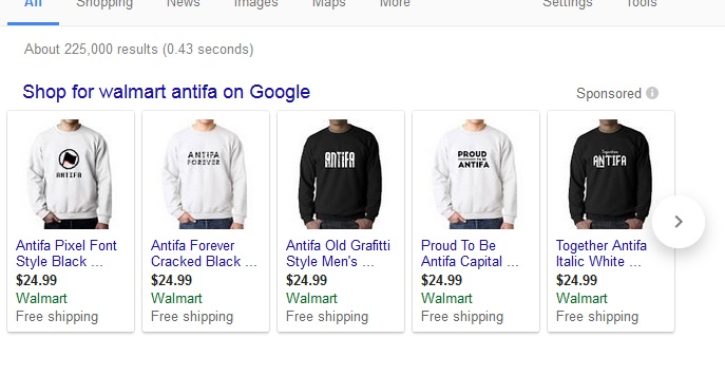Image resolution: width=725 pixels, height=375 pixels.
Task: Click the next products carousel arrow
Action: click(x=678, y=221)
